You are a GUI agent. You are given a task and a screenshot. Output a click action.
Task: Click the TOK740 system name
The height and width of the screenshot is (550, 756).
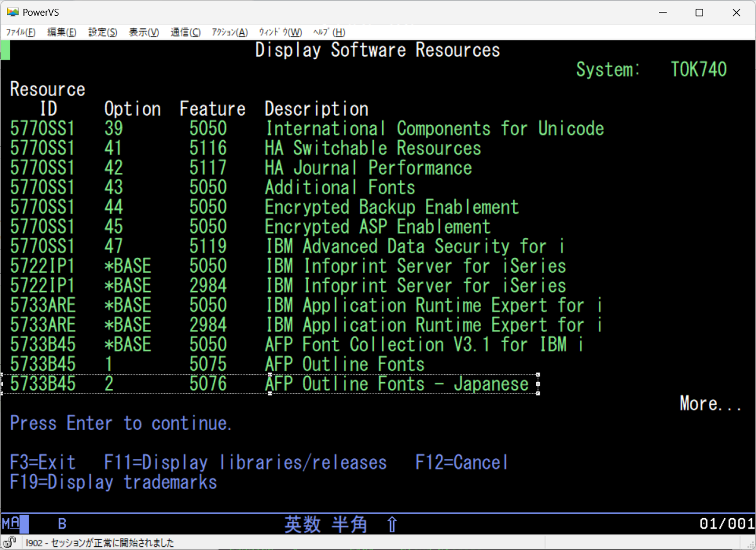699,70
